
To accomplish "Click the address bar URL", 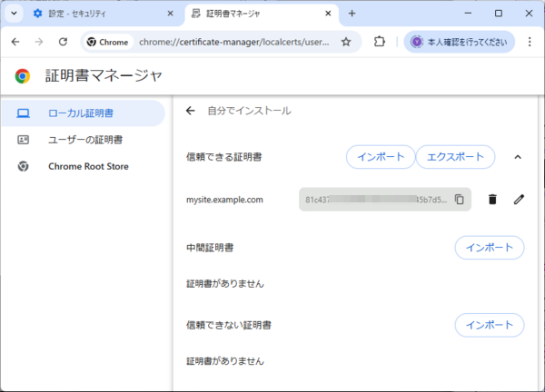I will coord(234,42).
